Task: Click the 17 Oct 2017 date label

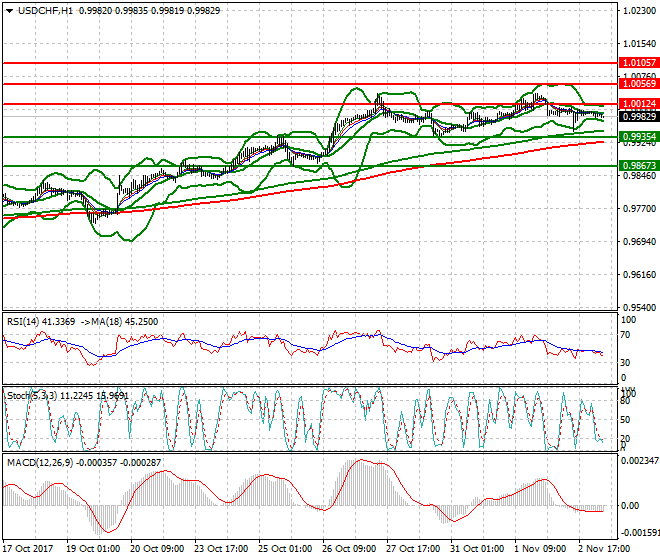Action: (x=28, y=549)
